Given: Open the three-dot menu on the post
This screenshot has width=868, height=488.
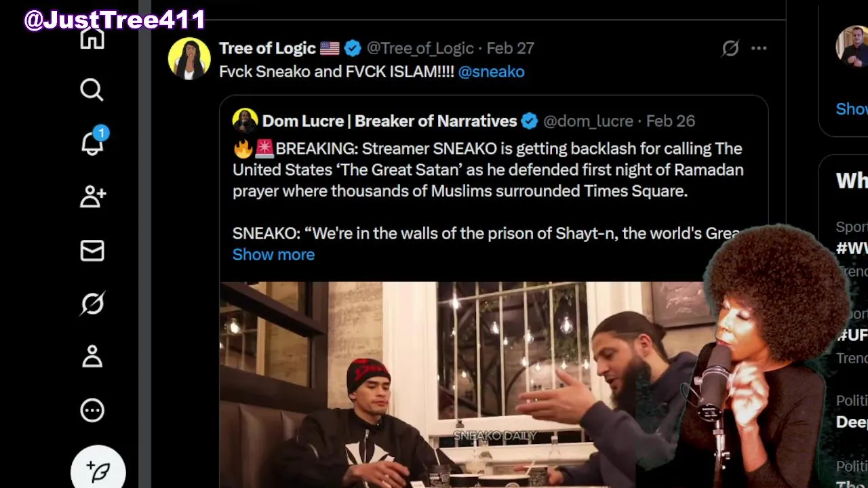Looking at the screenshot, I should pos(759,48).
